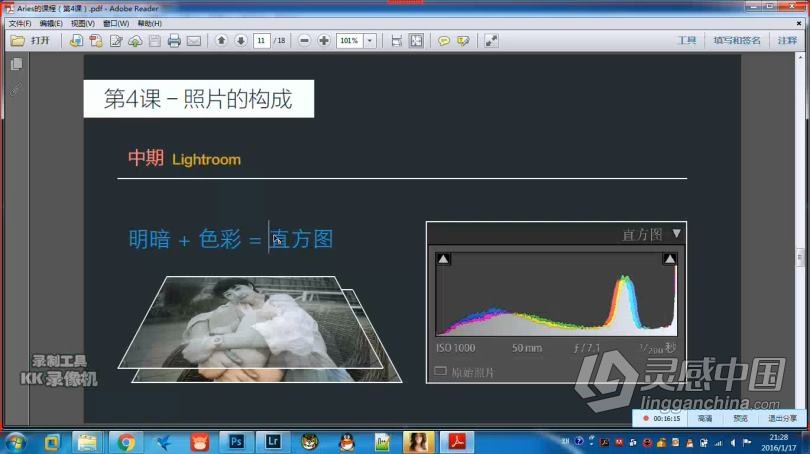
Task: Open the 窗口(W) menu
Action: click(x=116, y=23)
